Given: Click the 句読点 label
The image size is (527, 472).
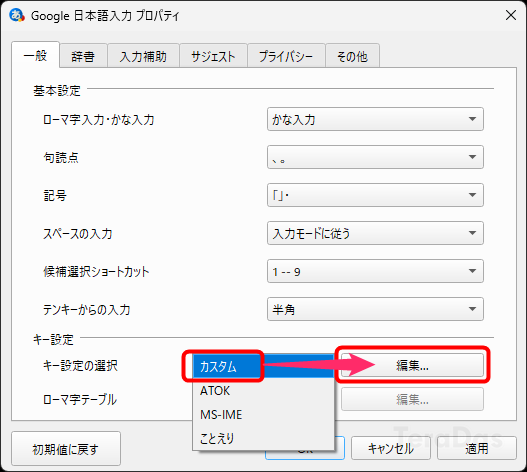Looking at the screenshot, I should 61,157.
